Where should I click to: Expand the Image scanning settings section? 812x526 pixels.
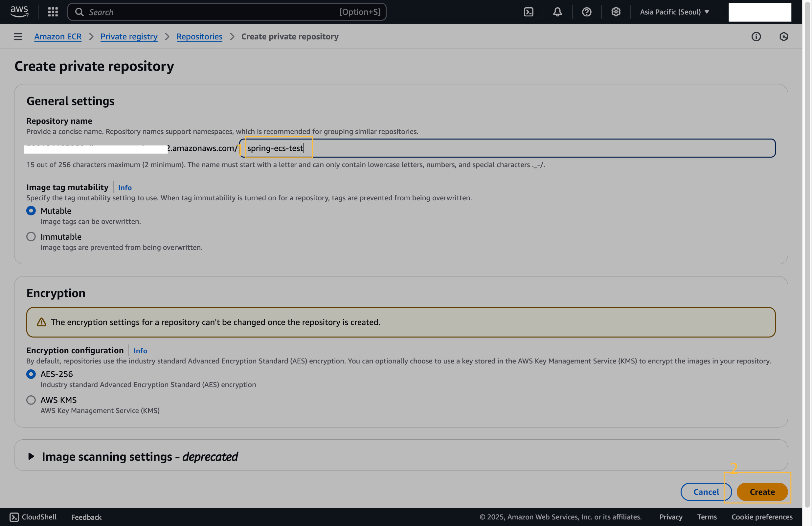pos(31,456)
